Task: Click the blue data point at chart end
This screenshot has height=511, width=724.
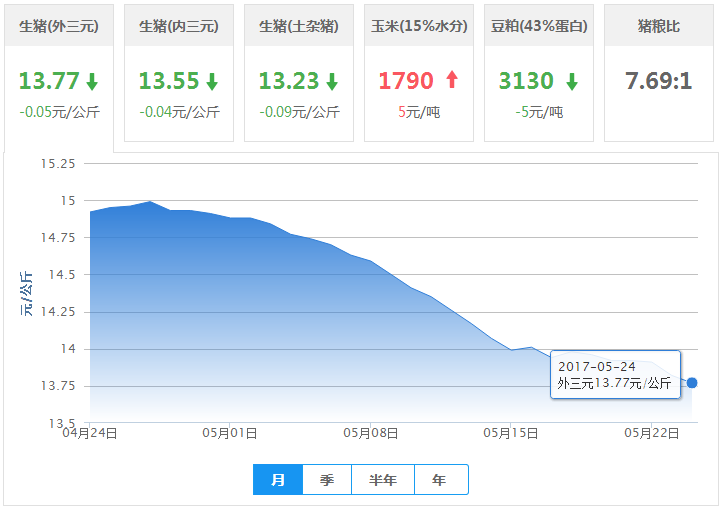Action: point(692,383)
